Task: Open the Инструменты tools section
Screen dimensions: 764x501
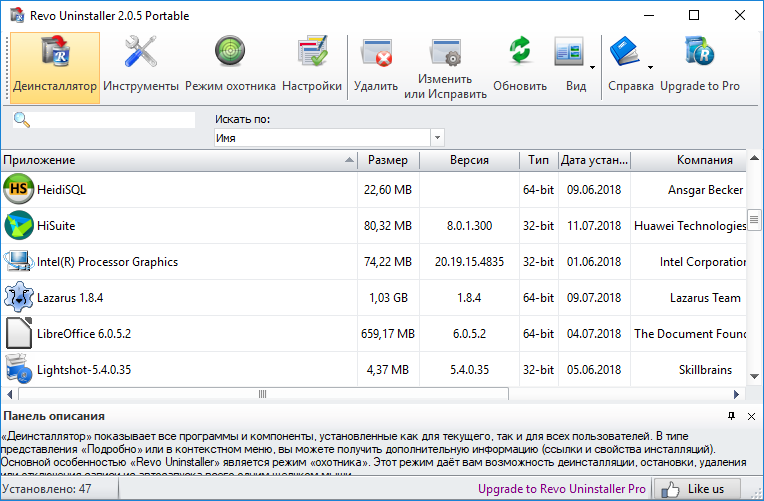Action: [141, 68]
